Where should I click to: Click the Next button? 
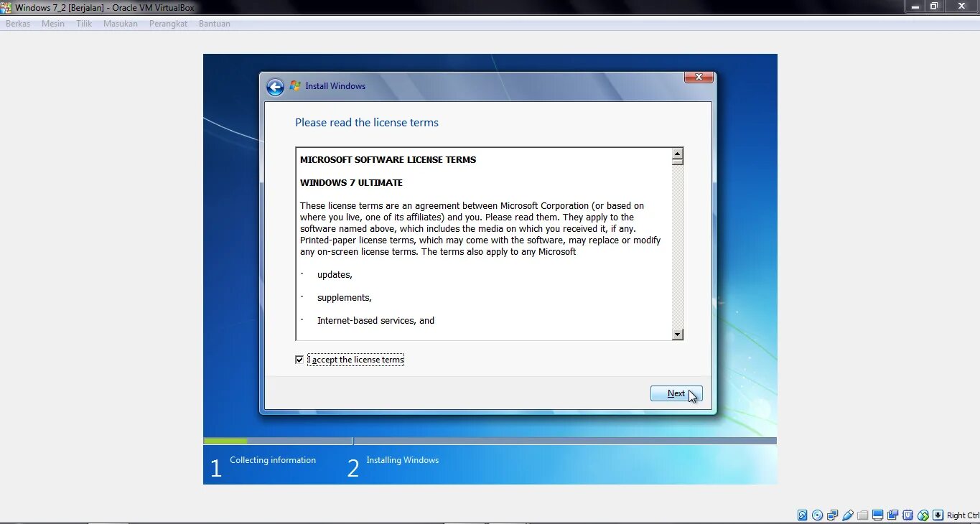pos(676,393)
